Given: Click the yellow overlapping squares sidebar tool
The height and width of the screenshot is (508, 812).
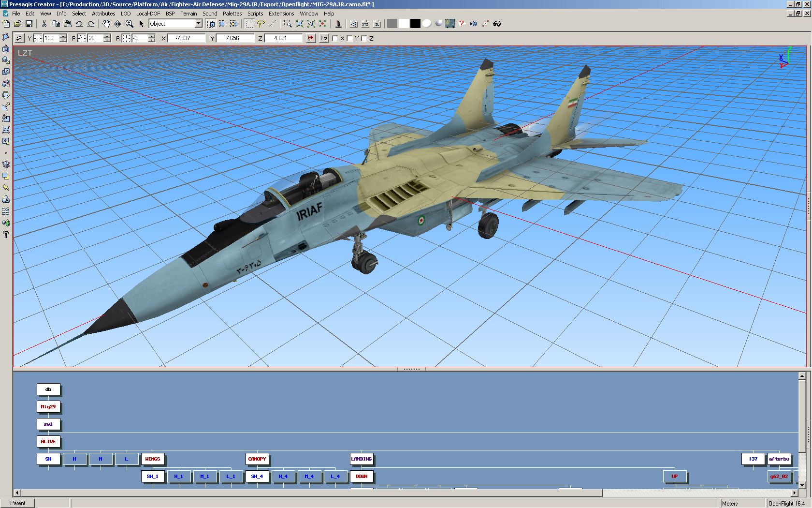Looking at the screenshot, I should click(6, 176).
